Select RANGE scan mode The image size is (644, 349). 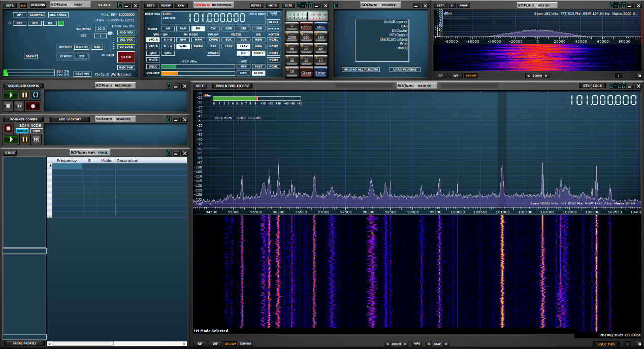[x=22, y=130]
